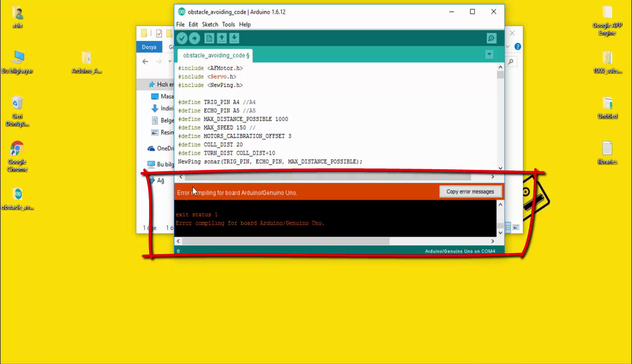Select the obstacle_avoiding_code sketch tab
This screenshot has height=364, width=632.
point(216,55)
